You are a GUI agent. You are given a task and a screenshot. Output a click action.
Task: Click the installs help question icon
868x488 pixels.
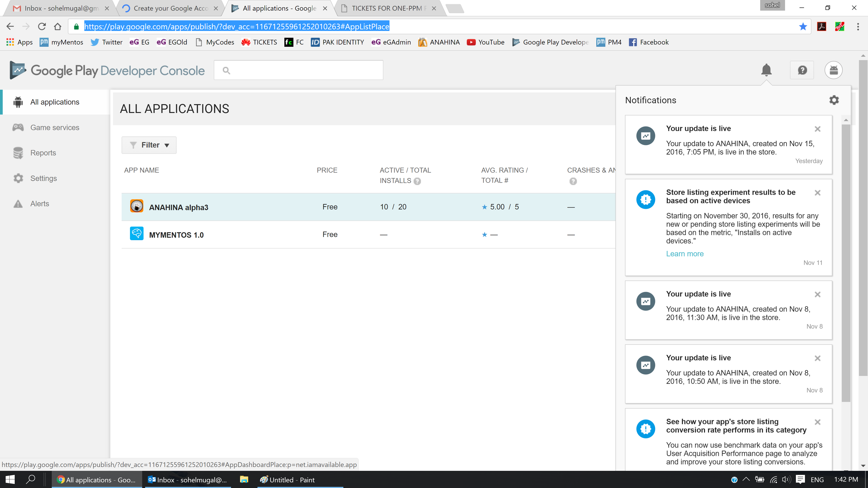(x=417, y=181)
